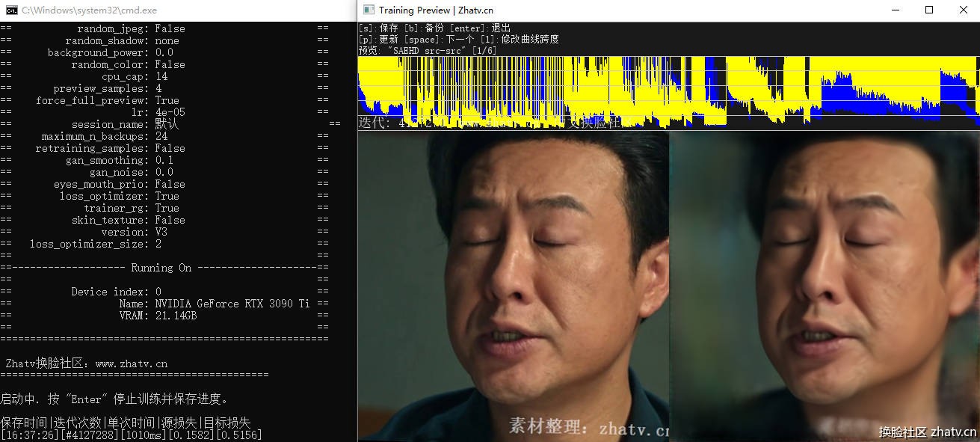Viewport: 980px width, 442px height.
Task: Select the "force_full_preview: True" line in cmd
Action: coord(107,100)
